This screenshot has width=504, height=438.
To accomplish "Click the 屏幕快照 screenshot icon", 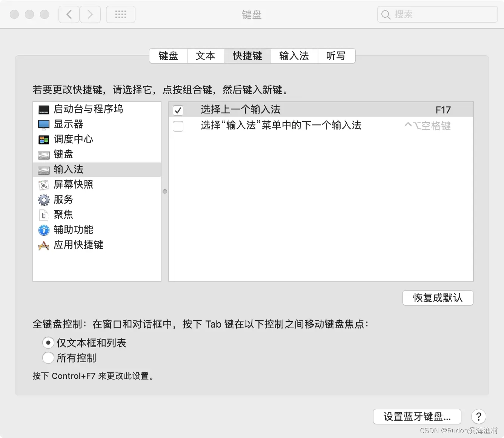I will pyautogui.click(x=44, y=185).
